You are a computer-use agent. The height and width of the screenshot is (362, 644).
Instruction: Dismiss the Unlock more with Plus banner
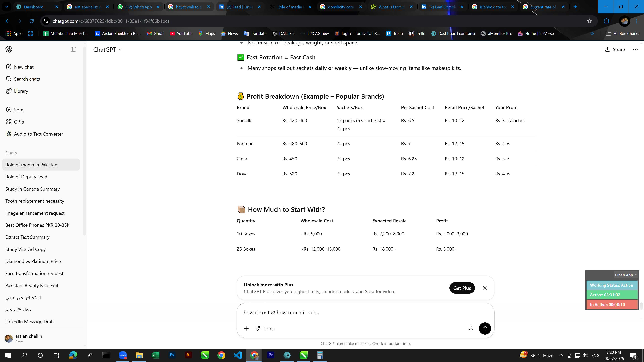click(485, 288)
